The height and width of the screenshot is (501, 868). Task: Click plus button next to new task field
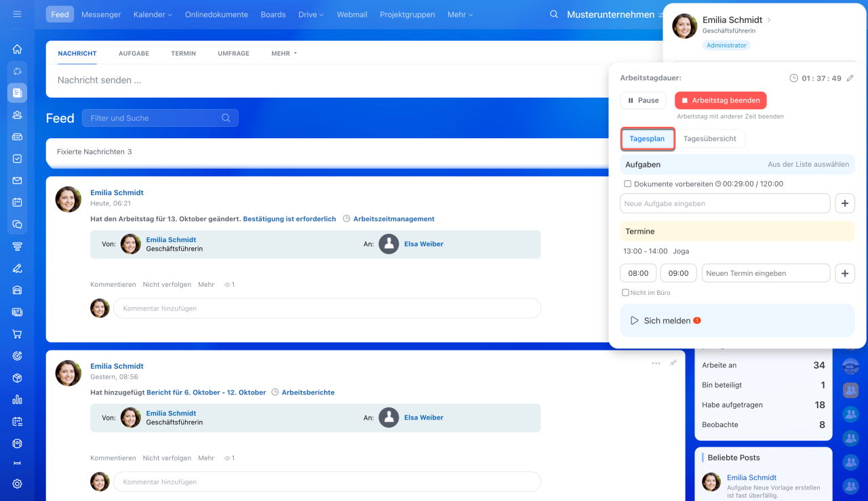[844, 203]
